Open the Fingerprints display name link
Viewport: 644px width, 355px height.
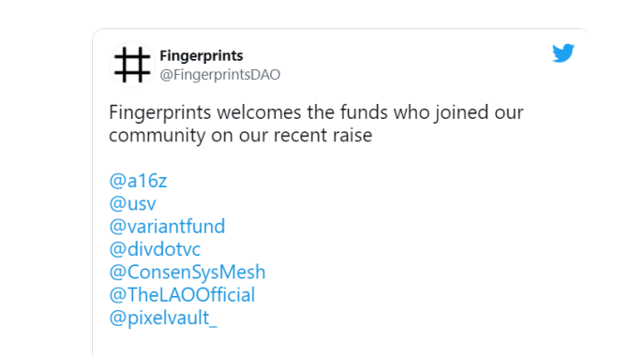coord(202,55)
